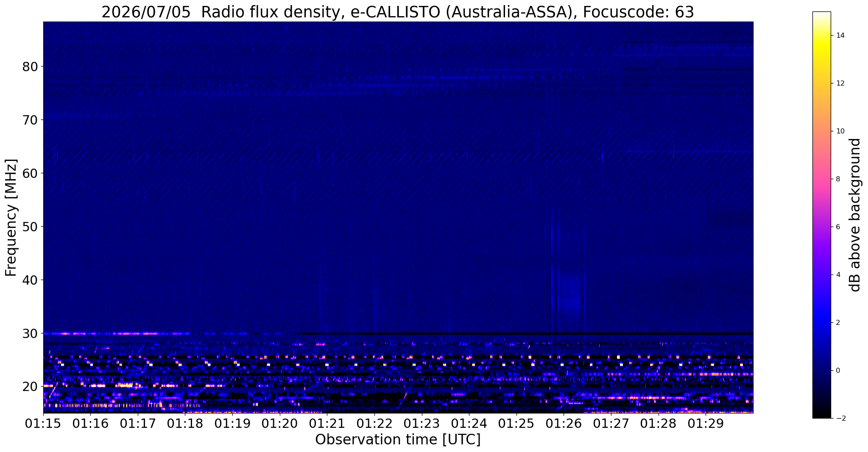Select the 20 MHz frequency tick label
This screenshot has width=868, height=452.
coord(30,386)
